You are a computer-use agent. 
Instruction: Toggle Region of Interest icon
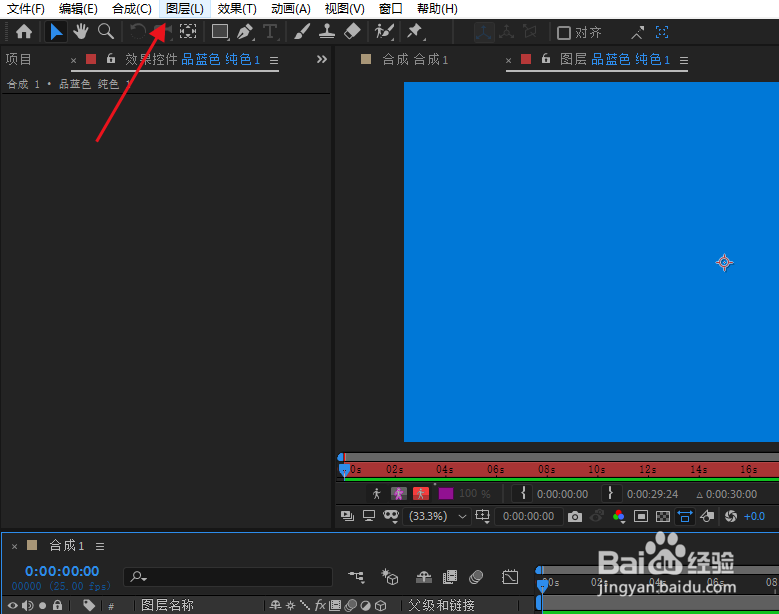[641, 517]
